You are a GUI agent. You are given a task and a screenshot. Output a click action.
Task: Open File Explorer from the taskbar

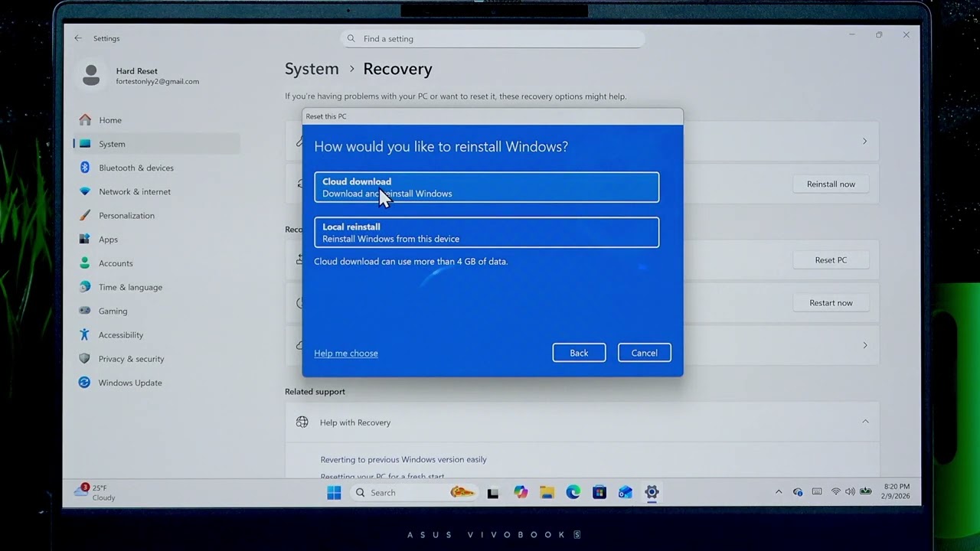click(x=547, y=493)
